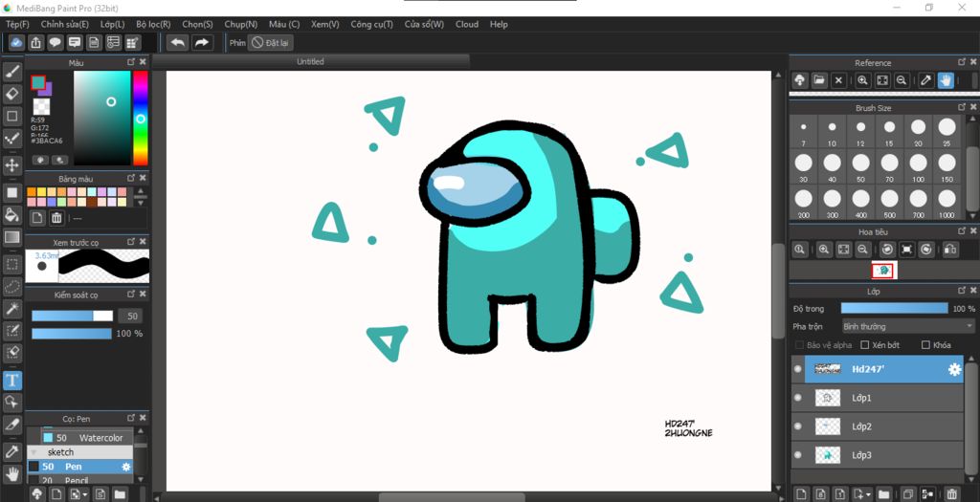Open the Chỉnh sửa(E) menu
Viewport: 980px width, 502px height.
pyautogui.click(x=65, y=24)
